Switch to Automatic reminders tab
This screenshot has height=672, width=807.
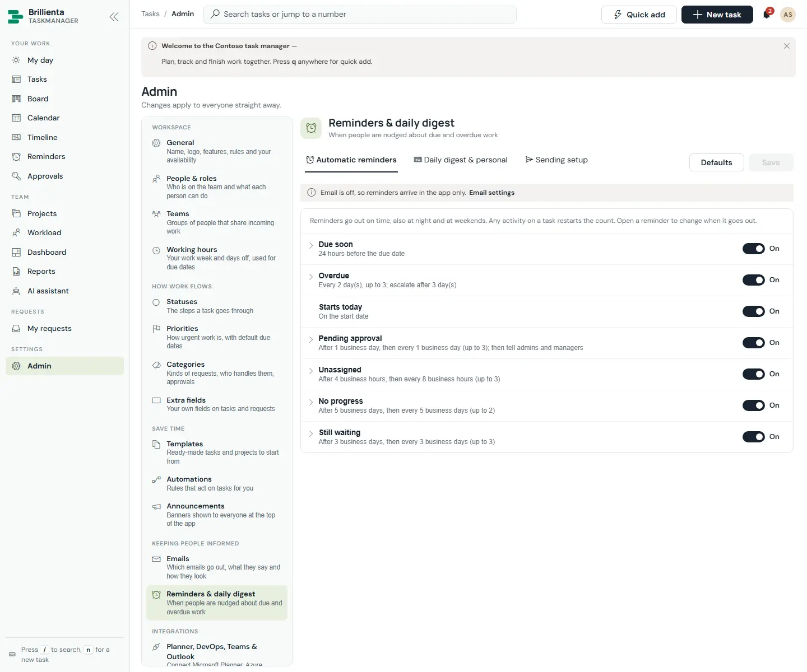click(x=351, y=160)
